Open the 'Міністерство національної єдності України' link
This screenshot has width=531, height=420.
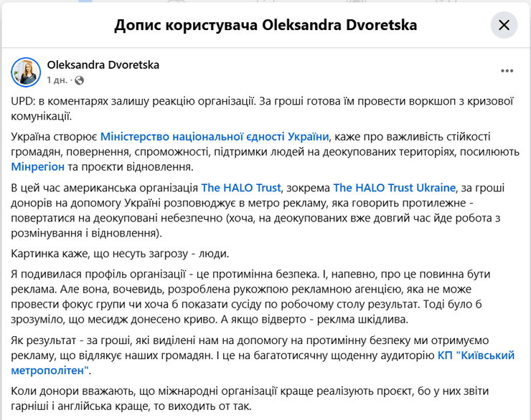[215, 137]
